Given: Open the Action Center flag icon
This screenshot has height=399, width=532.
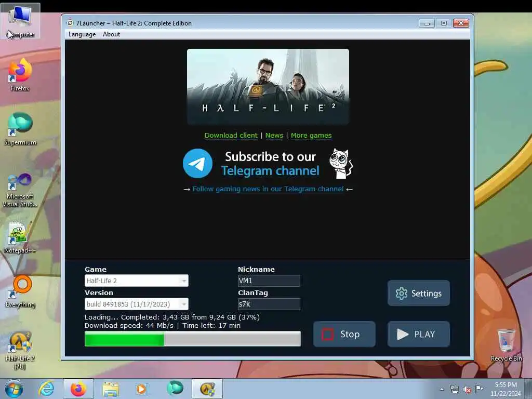Looking at the screenshot, I should pyautogui.click(x=479, y=389).
